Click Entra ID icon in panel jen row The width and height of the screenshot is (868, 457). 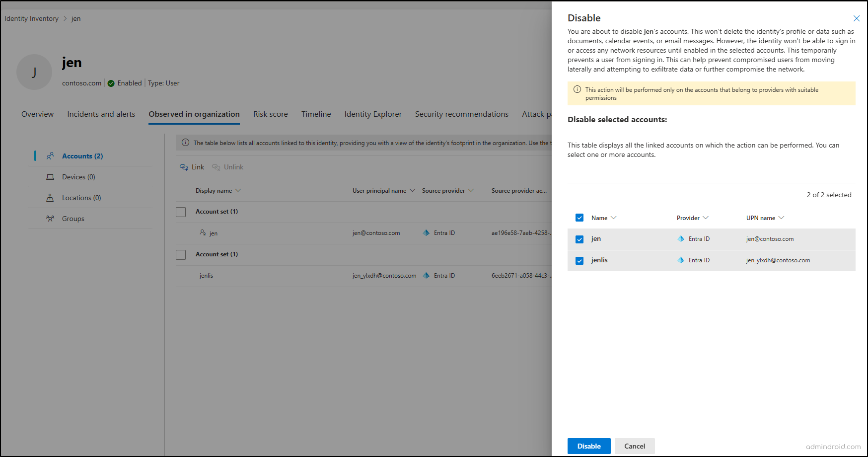click(x=681, y=239)
